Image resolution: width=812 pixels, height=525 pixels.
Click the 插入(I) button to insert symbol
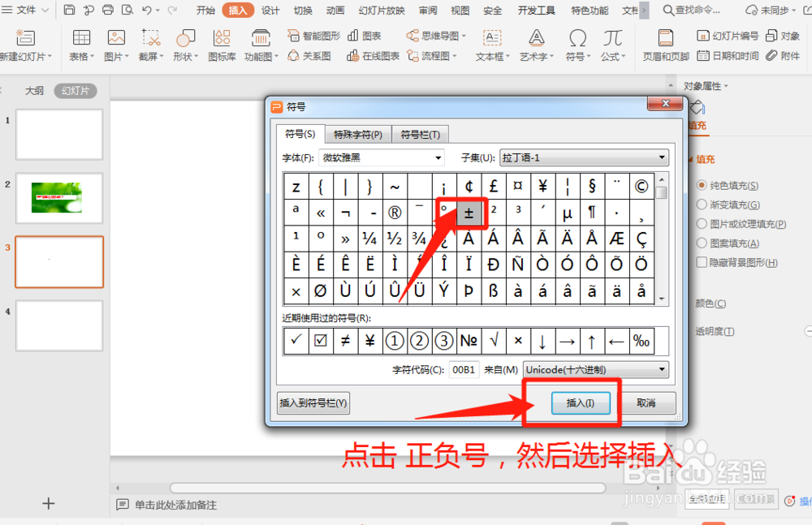[581, 402]
